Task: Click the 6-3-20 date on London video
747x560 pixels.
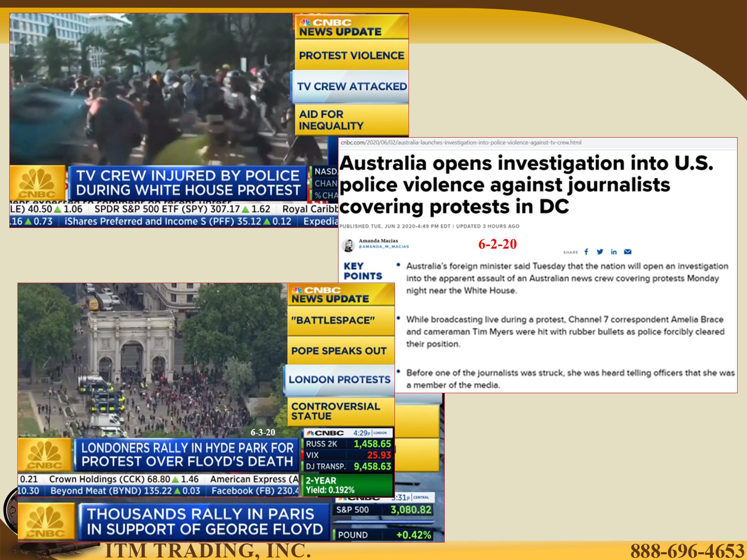Action: click(263, 432)
